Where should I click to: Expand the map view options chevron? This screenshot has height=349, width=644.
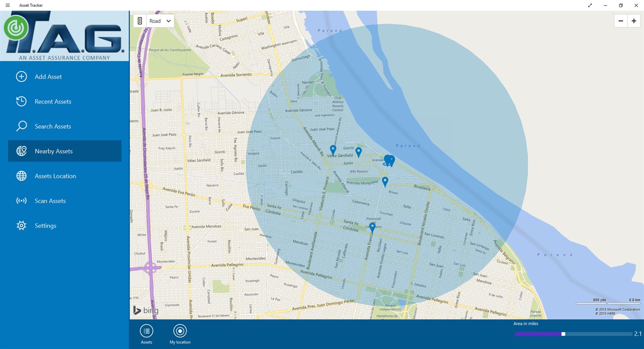click(168, 21)
